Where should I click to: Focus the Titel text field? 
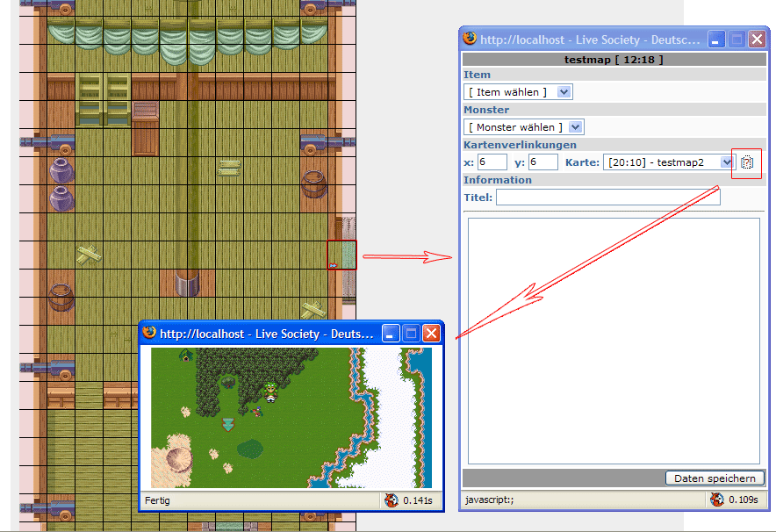pos(608,197)
